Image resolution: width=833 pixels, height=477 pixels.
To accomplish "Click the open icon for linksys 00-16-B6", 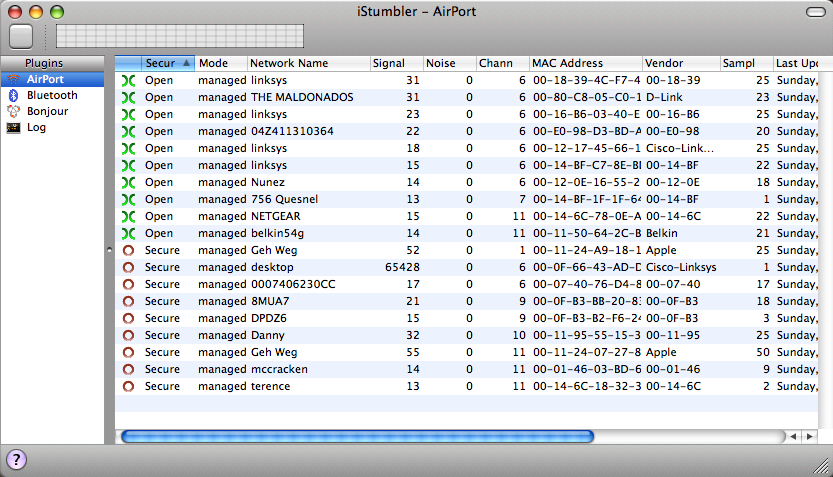I will point(128,115).
